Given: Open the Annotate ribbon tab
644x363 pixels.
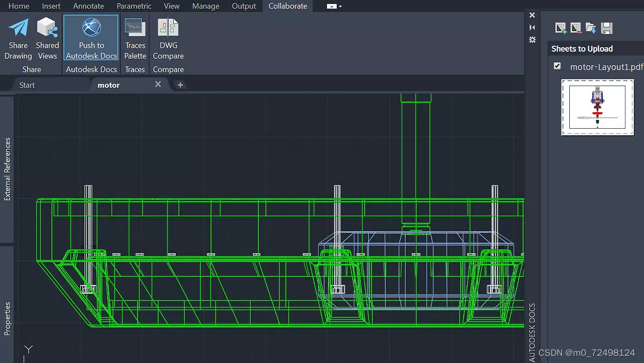Looking at the screenshot, I should point(88,6).
